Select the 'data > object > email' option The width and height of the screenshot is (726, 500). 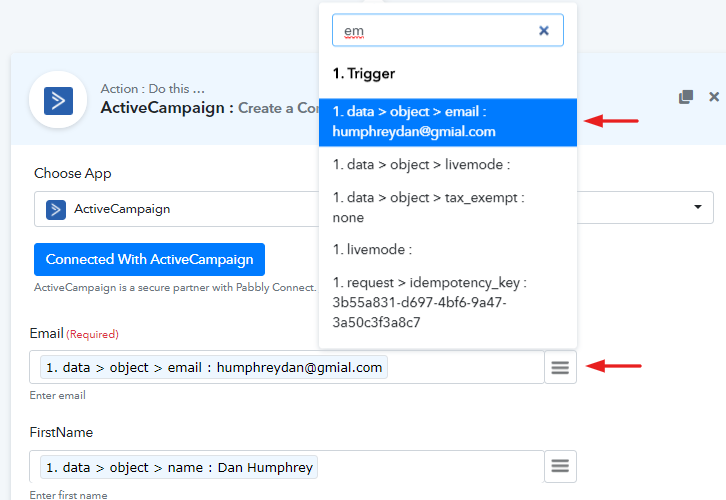click(448, 122)
